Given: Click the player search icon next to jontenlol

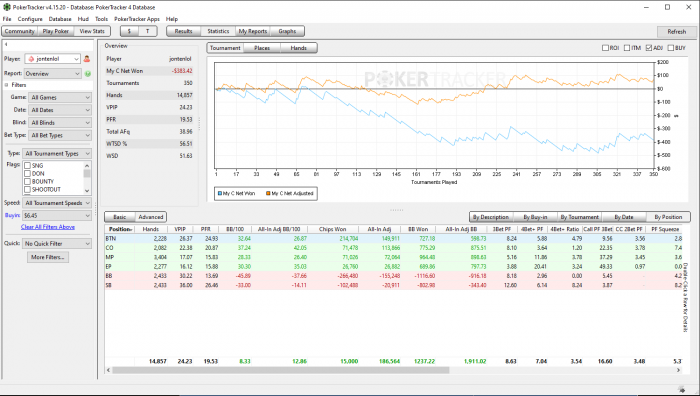Looking at the screenshot, I should click(87, 58).
